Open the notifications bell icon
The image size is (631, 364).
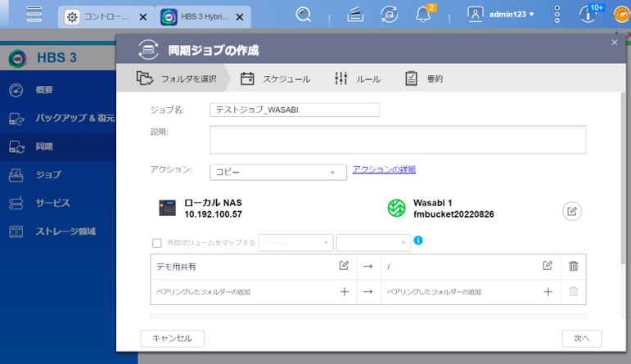click(x=424, y=15)
